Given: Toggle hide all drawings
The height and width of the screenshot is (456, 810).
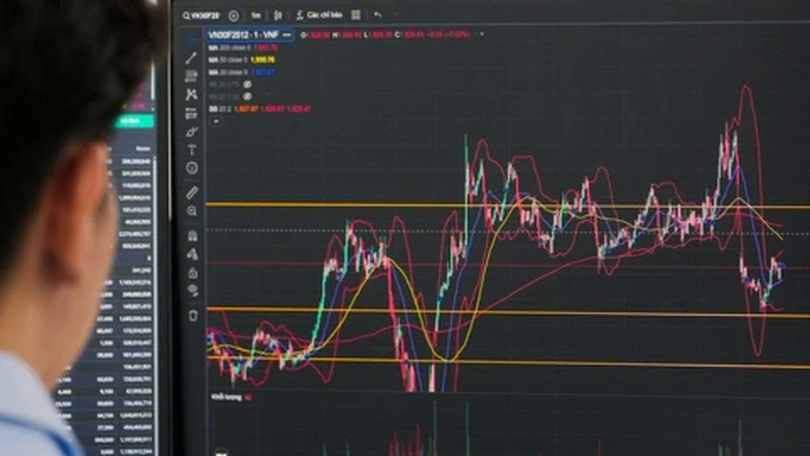Looking at the screenshot, I should click(193, 291).
